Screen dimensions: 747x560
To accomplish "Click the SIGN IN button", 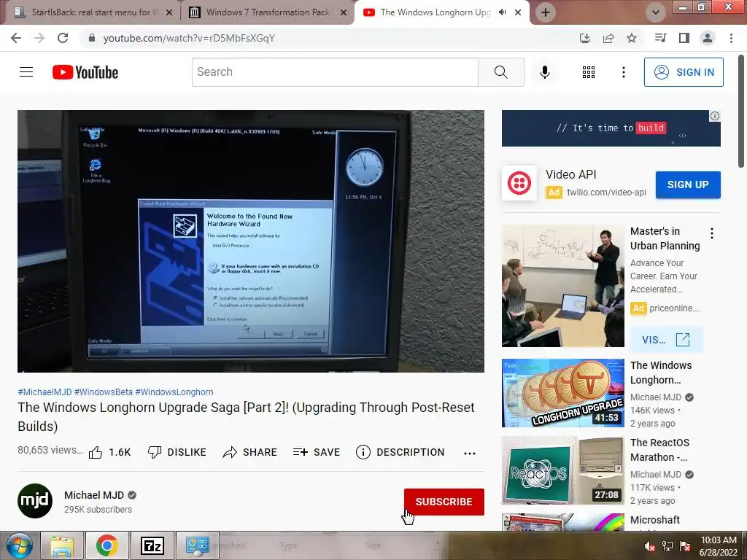I will (x=684, y=72).
